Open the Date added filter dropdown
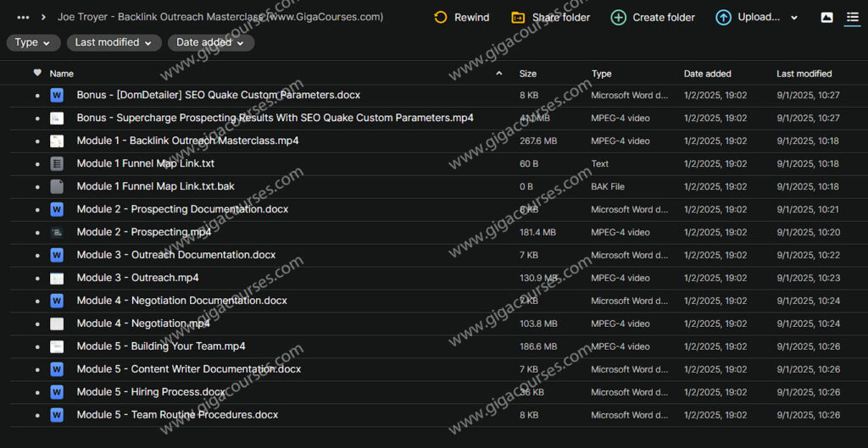The width and height of the screenshot is (868, 448). tap(211, 42)
